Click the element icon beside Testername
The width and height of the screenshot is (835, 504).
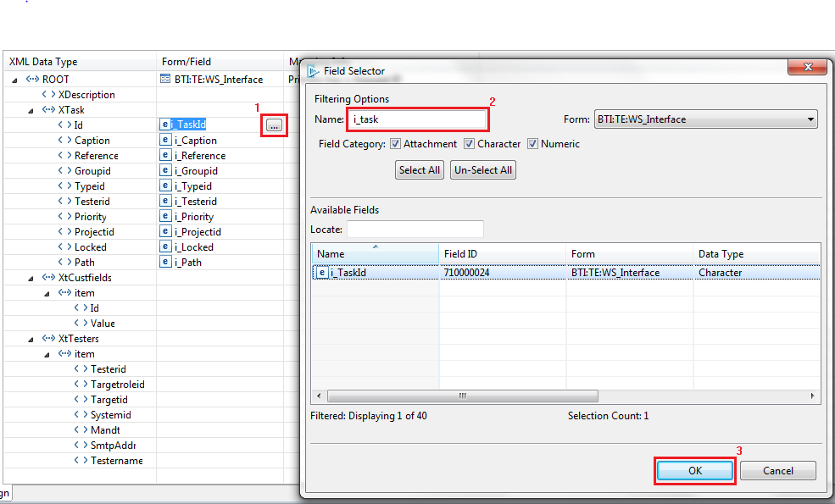pyautogui.click(x=81, y=460)
